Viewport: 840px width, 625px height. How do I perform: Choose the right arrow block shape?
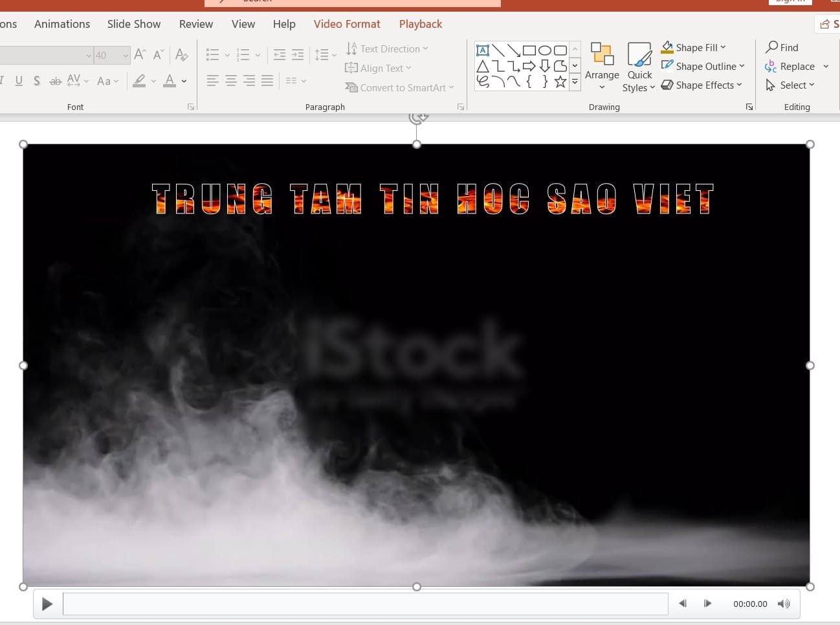point(529,66)
